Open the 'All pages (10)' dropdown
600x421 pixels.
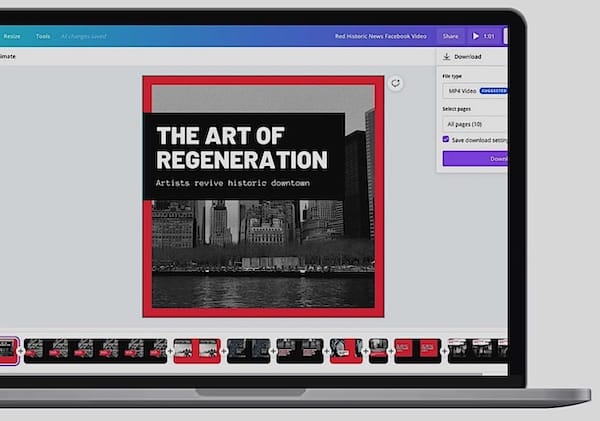pyautogui.click(x=475, y=124)
